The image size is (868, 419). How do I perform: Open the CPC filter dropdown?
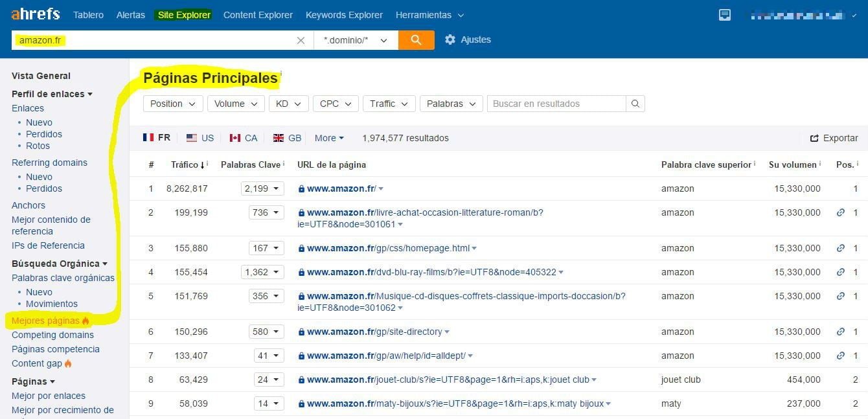(x=336, y=104)
